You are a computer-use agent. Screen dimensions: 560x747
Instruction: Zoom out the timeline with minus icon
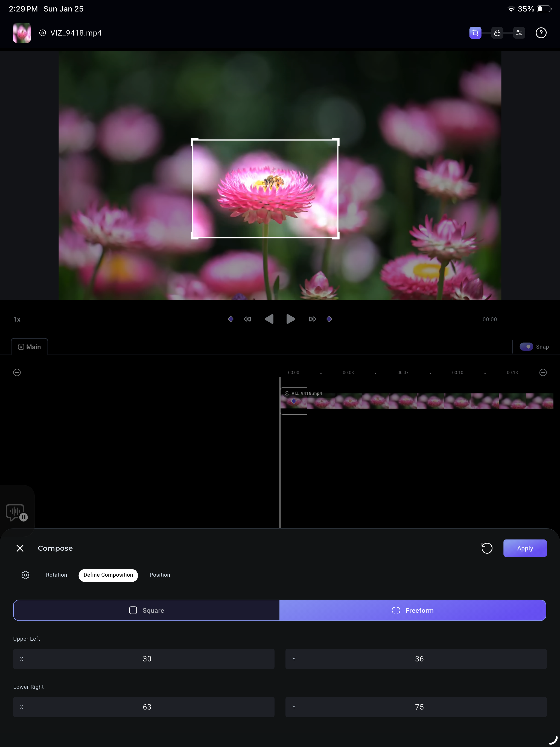coord(17,372)
